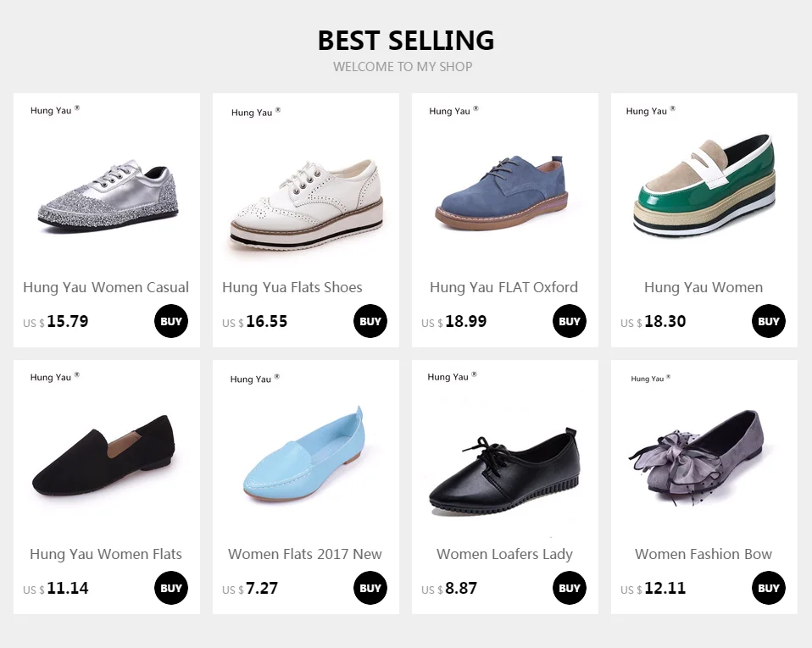Buy the $12.11 grey bow flats
Screen dimensions: 812x648
tap(769, 588)
